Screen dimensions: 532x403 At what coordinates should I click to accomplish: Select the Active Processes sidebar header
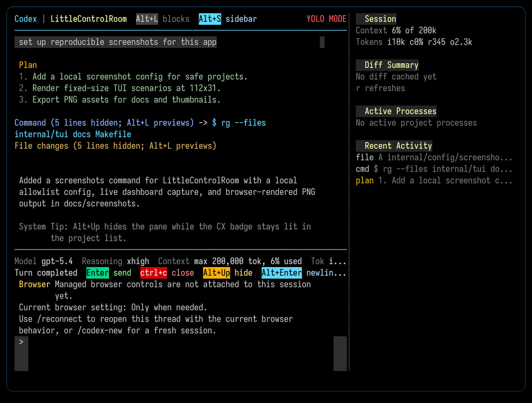pos(396,111)
